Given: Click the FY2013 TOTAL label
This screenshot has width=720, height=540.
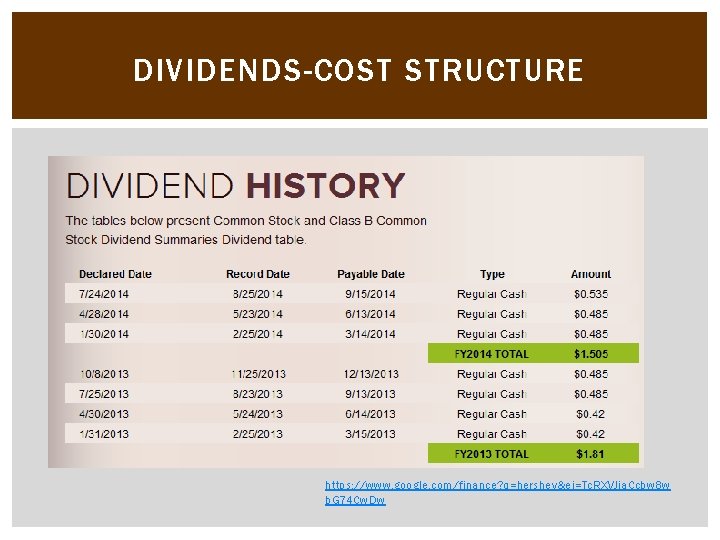Looking at the screenshot, I should pyautogui.click(x=491, y=454).
